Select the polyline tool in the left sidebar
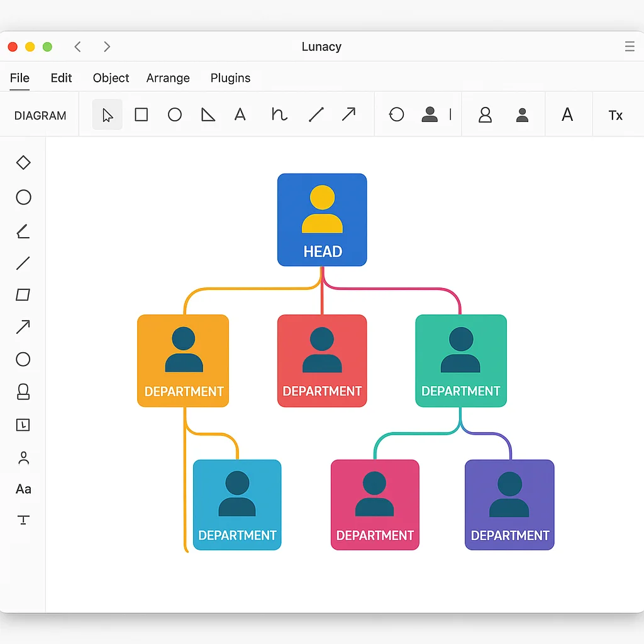Screen dimensions: 644x644 [x=23, y=231]
